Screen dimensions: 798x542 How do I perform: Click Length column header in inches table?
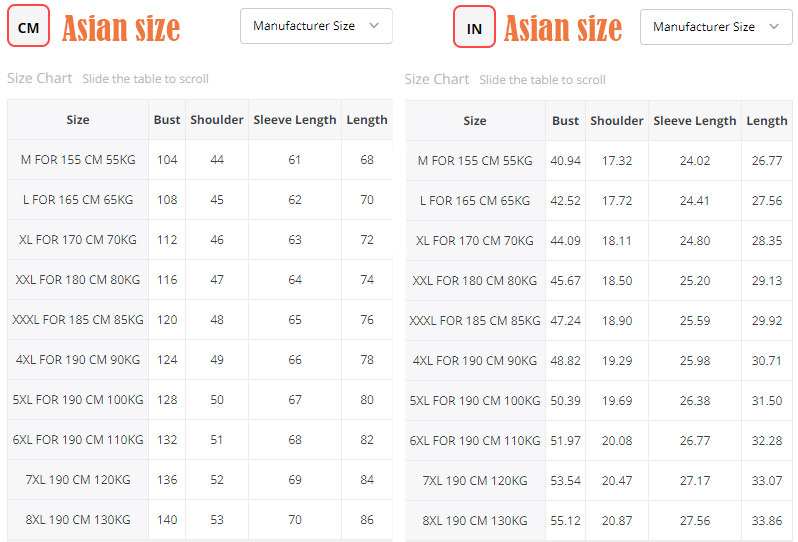(767, 121)
